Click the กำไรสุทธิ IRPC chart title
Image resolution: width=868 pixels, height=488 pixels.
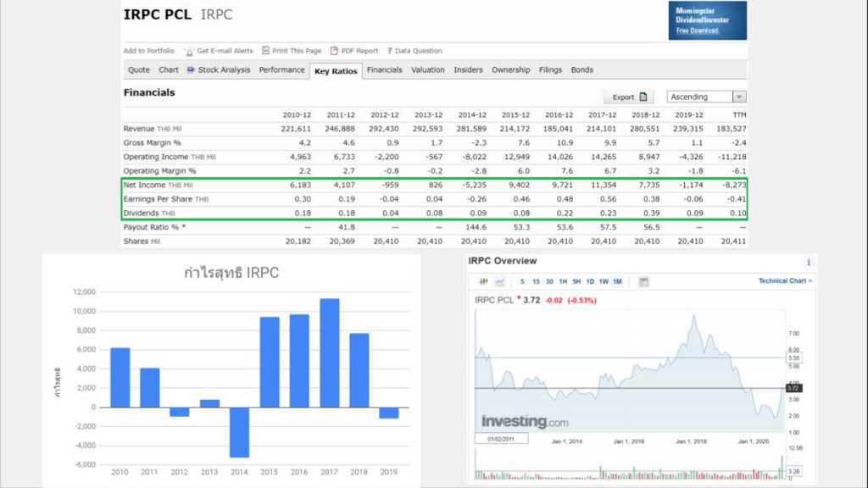click(231, 273)
